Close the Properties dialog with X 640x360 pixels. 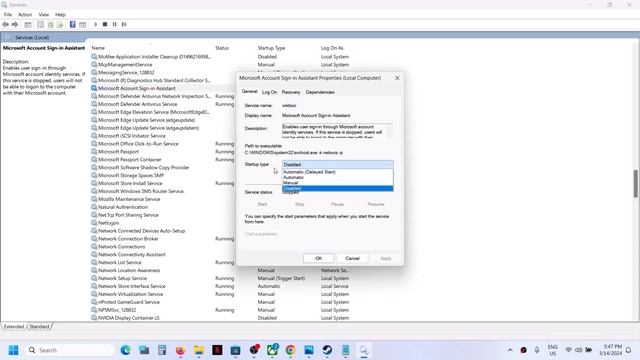click(397, 78)
